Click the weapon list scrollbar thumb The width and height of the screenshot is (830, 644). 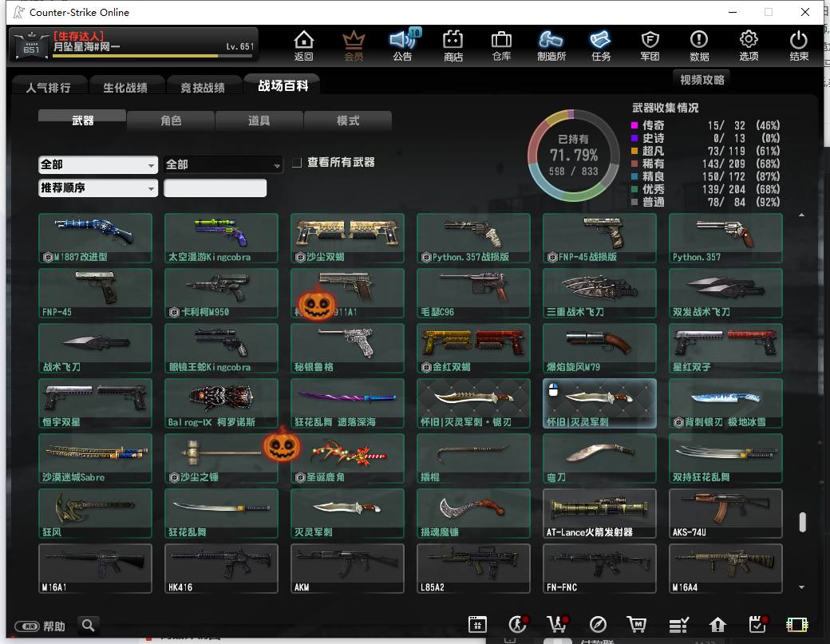tap(803, 522)
